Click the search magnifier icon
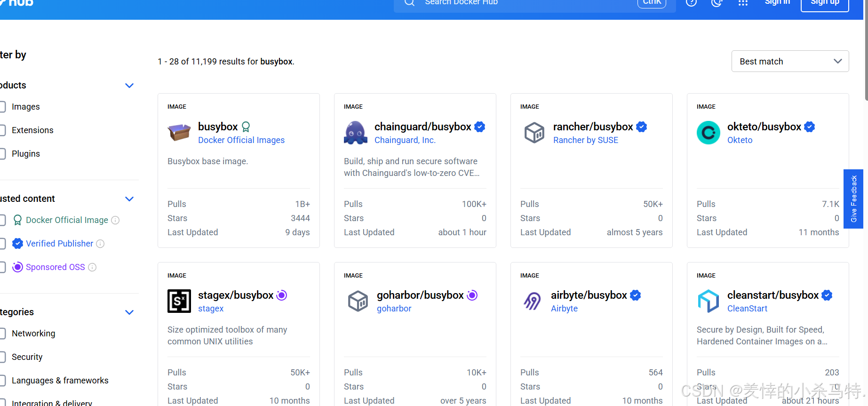 tap(409, 2)
